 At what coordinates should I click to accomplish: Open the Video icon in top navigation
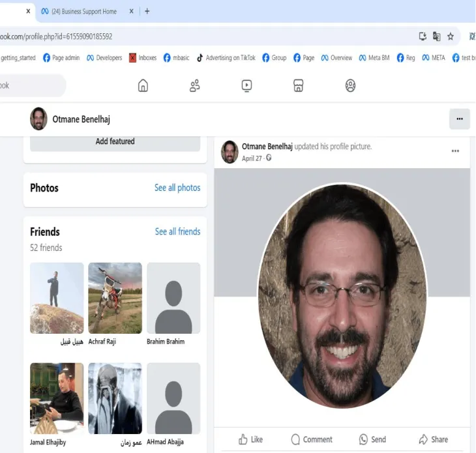[246, 85]
